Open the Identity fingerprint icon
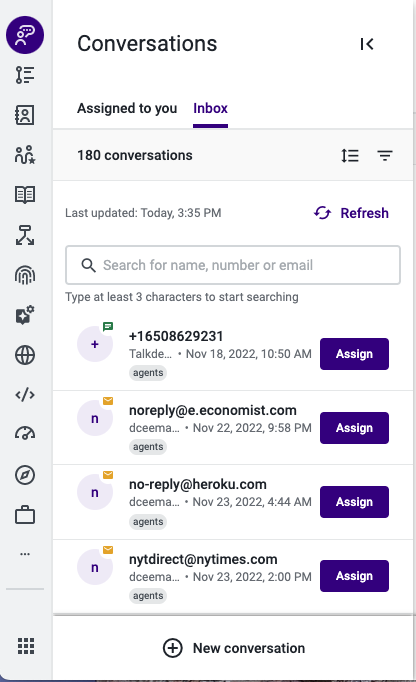This screenshot has height=682, width=416. pyautogui.click(x=25, y=275)
